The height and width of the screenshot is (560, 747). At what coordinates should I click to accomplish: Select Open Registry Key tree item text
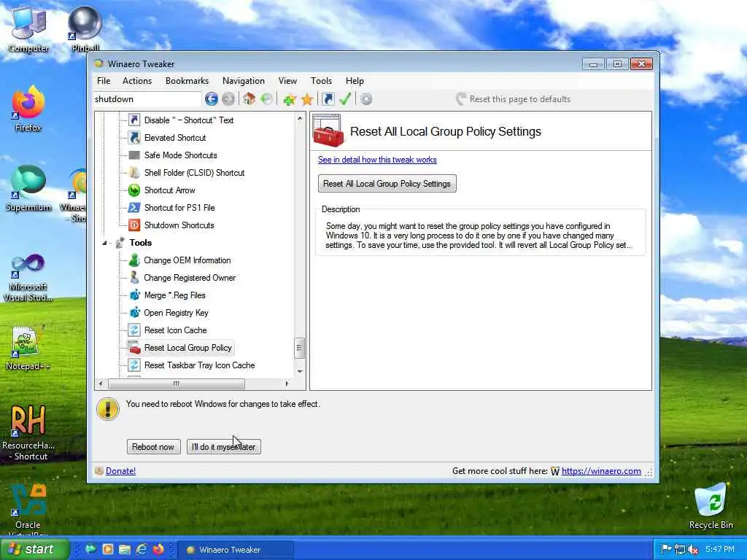click(176, 313)
